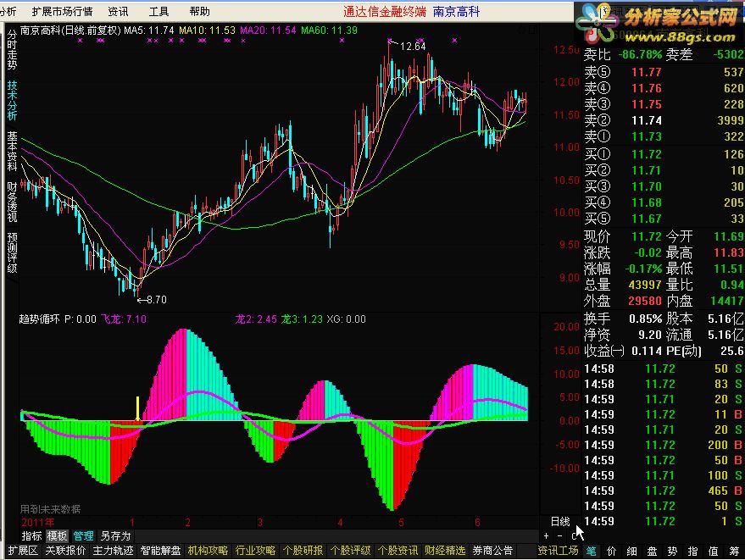Click the 管理 button
This screenshot has width=745, height=560.
(x=83, y=536)
